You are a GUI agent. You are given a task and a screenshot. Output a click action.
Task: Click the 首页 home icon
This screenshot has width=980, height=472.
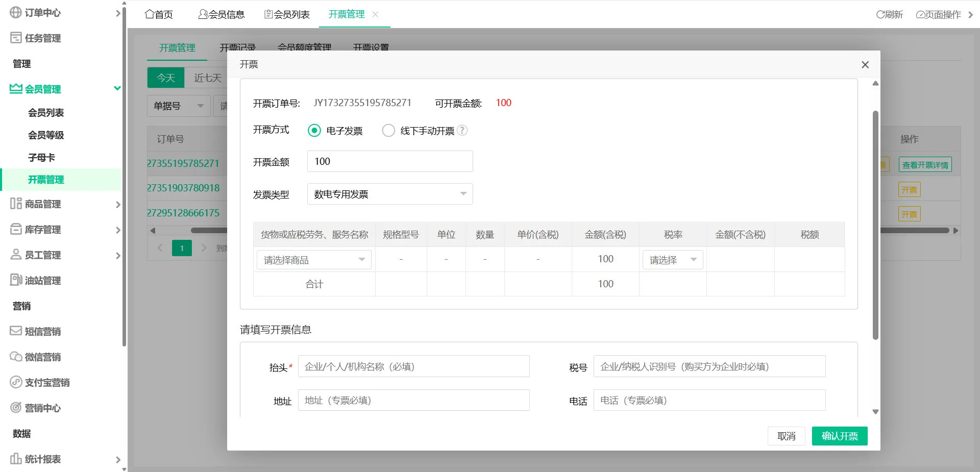(x=149, y=14)
